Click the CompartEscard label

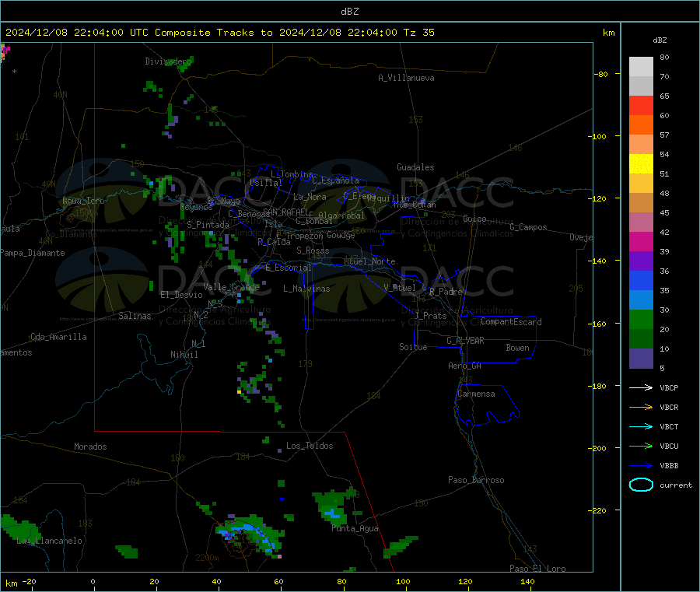pyautogui.click(x=511, y=321)
